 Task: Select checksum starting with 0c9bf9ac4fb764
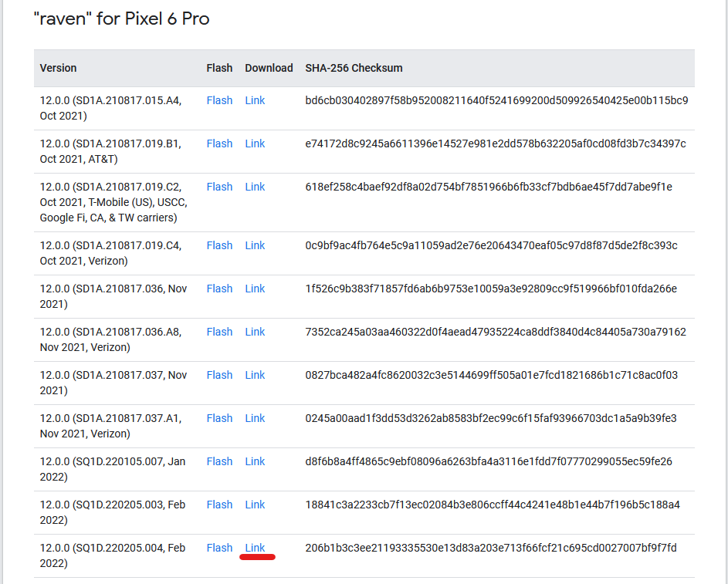tap(491, 245)
